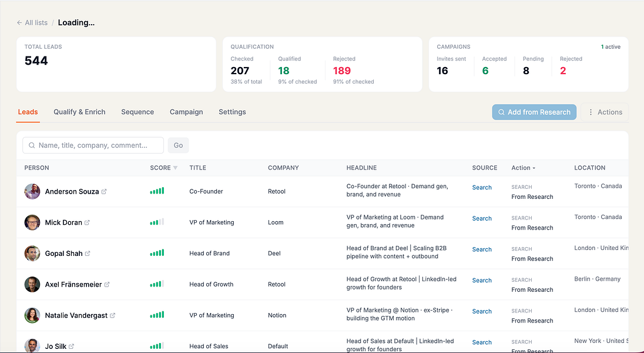Open the Sequence tab
The width and height of the screenshot is (644, 353).
(x=137, y=112)
